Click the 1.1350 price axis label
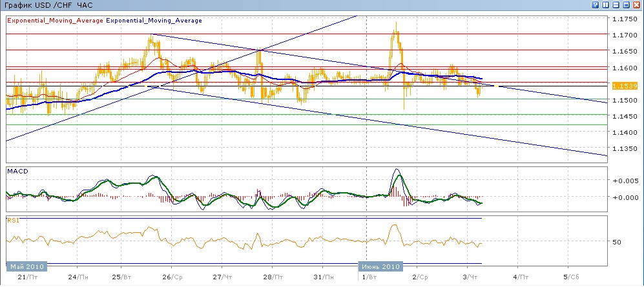Screen dimensions: 644x287 coord(624,149)
